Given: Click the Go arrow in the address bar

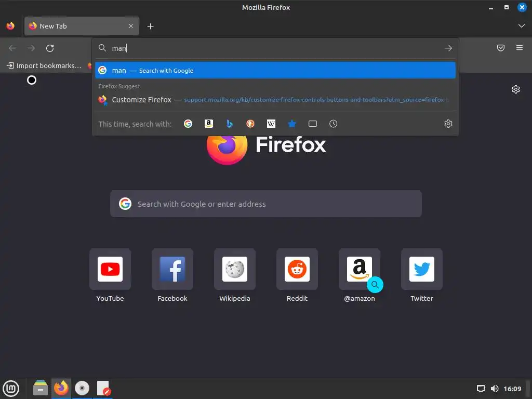Looking at the screenshot, I should tap(448, 48).
